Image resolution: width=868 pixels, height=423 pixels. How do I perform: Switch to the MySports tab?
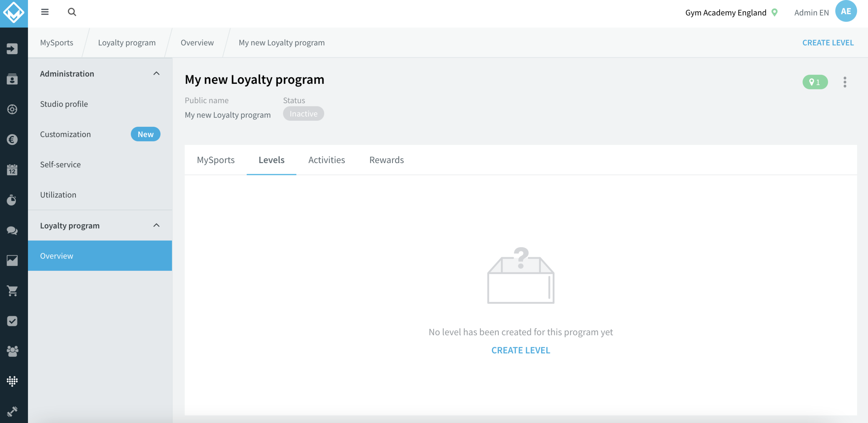(x=216, y=160)
